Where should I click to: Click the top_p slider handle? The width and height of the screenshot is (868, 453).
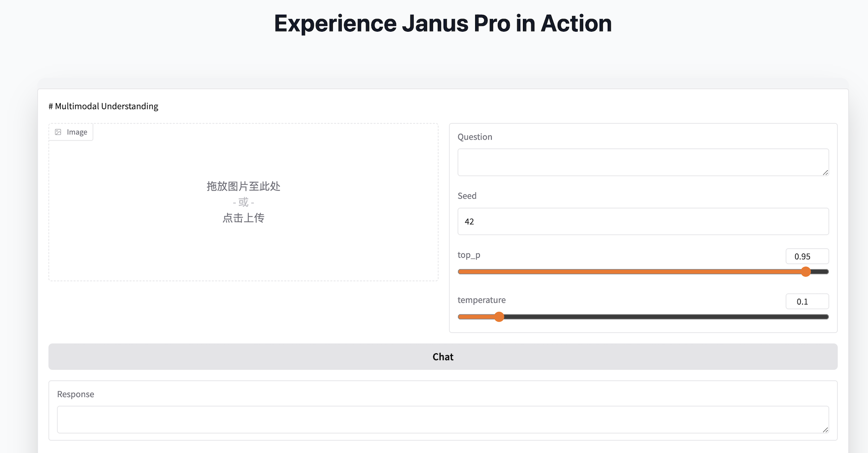click(x=806, y=272)
